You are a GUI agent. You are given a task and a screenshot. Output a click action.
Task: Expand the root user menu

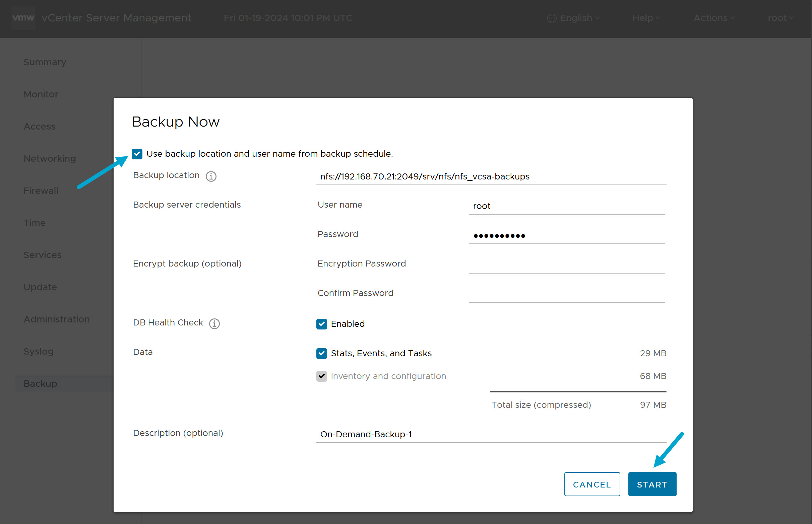click(x=780, y=18)
